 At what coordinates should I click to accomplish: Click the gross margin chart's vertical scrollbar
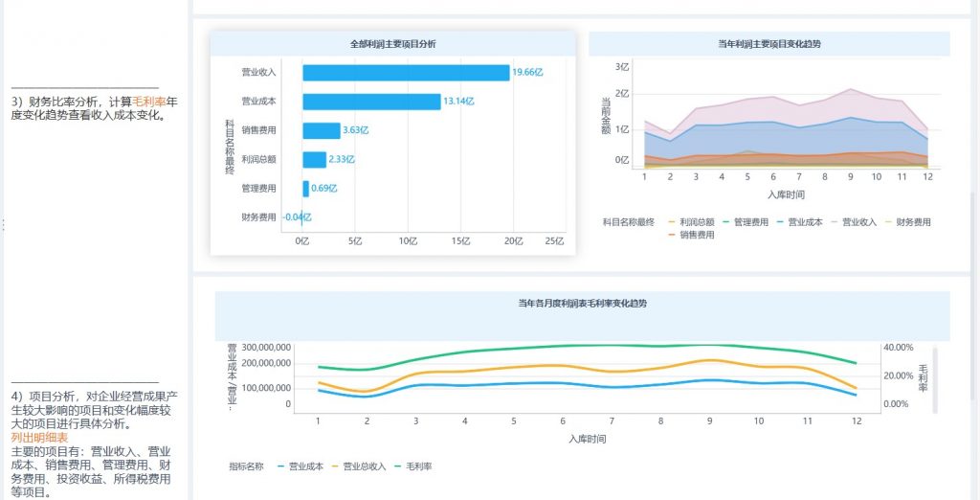pos(935,380)
